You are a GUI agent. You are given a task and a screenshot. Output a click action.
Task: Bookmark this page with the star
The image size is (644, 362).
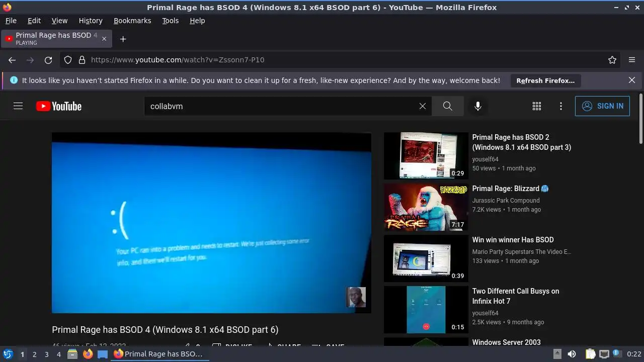[612, 60]
